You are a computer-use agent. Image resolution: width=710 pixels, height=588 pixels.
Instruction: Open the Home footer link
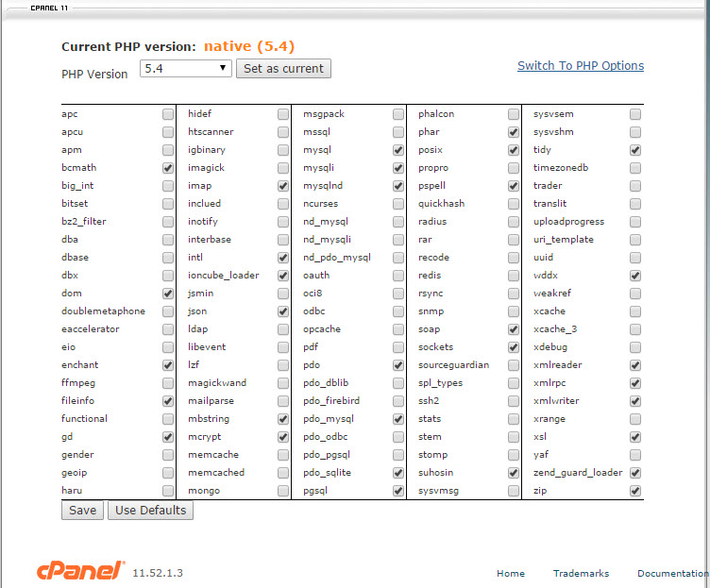tap(511, 573)
